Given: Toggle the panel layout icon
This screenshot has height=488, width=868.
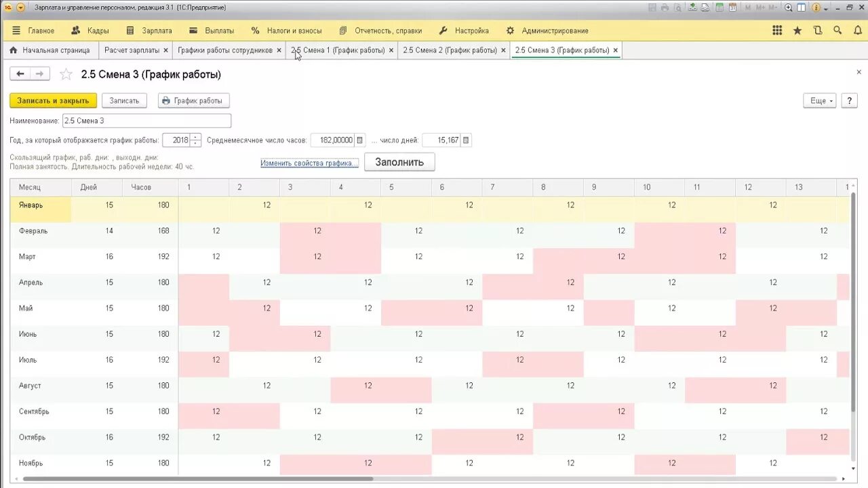Looking at the screenshot, I should (x=802, y=7).
